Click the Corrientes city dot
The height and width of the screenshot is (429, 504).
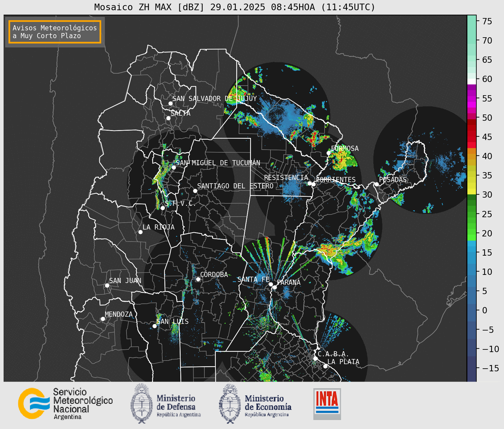coord(313,184)
